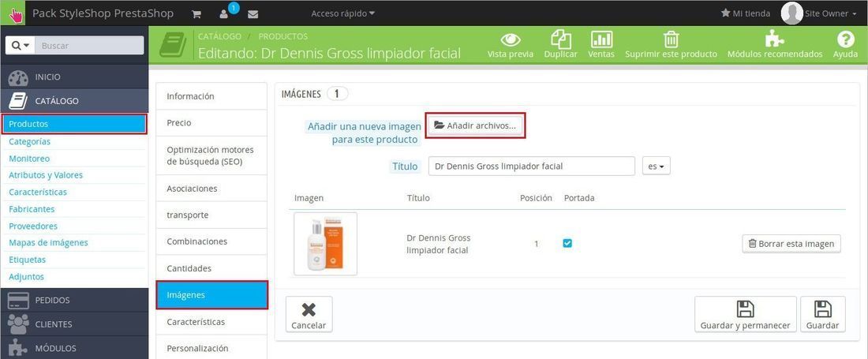Click the Título text field
The height and width of the screenshot is (359, 868).
coord(531,166)
